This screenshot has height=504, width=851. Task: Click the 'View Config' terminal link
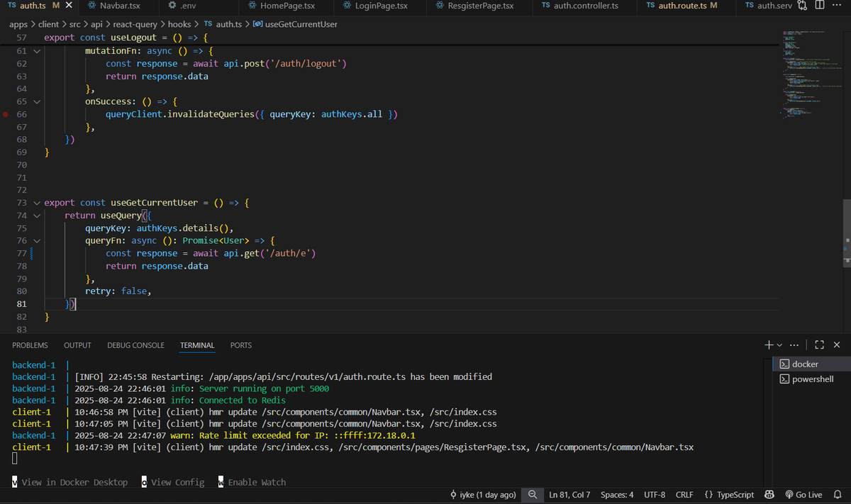173,482
